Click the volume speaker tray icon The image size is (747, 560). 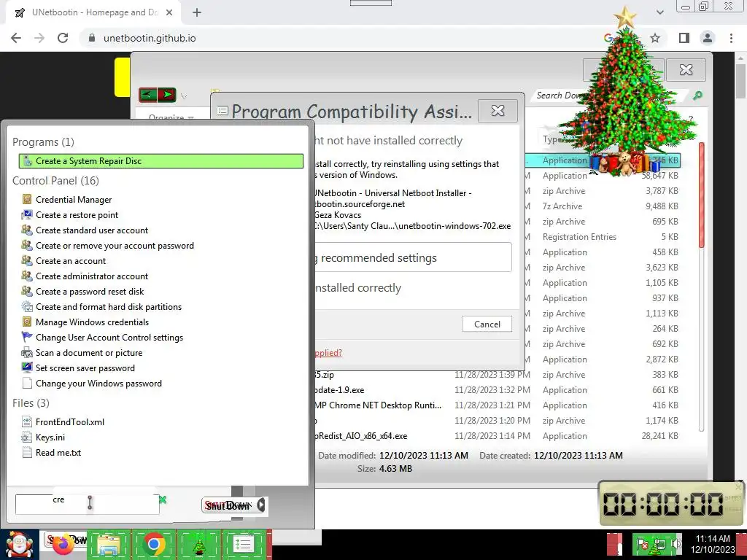point(676,544)
